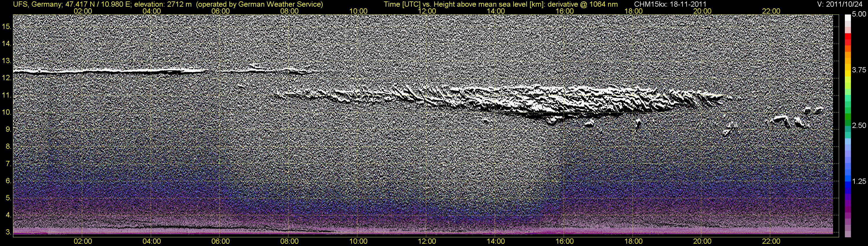The width and height of the screenshot is (868, 246).
Task: Click the 7. height axis label
Action: 8,164
